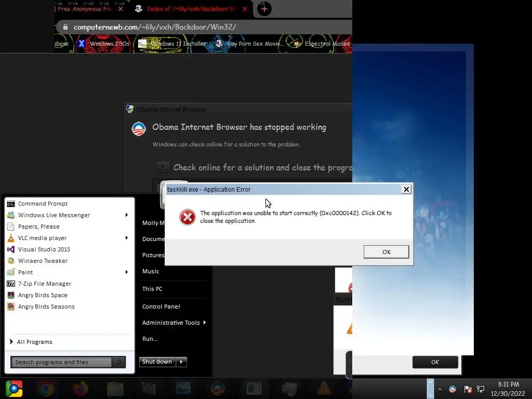Image resolution: width=532 pixels, height=399 pixels.
Task: Click the network icon in the tray
Action: tap(481, 389)
